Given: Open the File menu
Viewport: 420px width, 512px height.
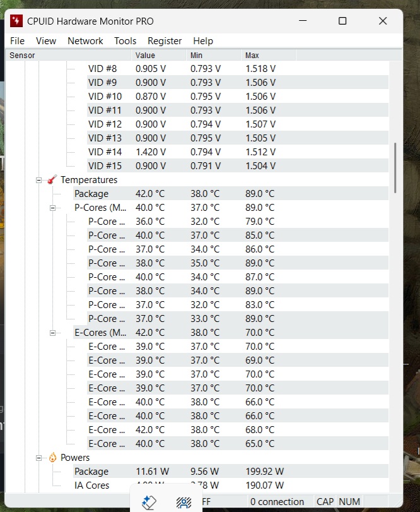Looking at the screenshot, I should 18,41.
